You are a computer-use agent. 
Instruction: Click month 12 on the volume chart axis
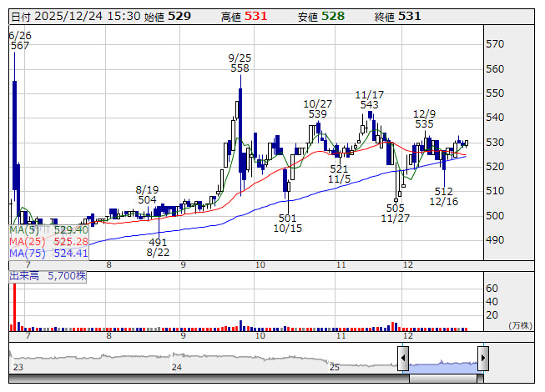tap(408, 336)
